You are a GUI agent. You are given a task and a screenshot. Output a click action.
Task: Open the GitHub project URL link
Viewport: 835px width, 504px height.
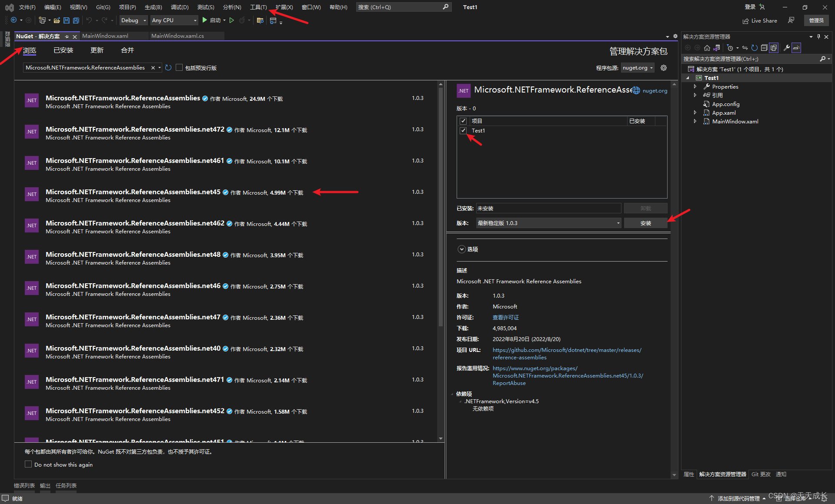point(567,354)
